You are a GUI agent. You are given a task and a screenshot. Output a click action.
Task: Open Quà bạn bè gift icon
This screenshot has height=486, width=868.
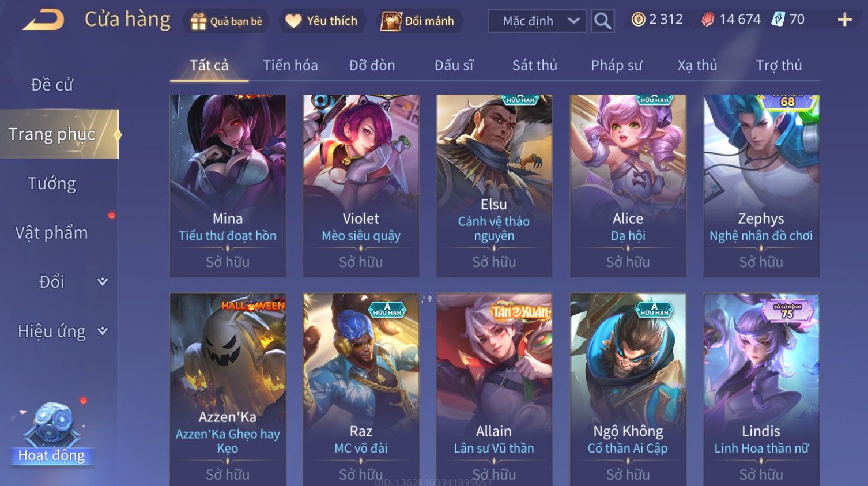click(198, 21)
